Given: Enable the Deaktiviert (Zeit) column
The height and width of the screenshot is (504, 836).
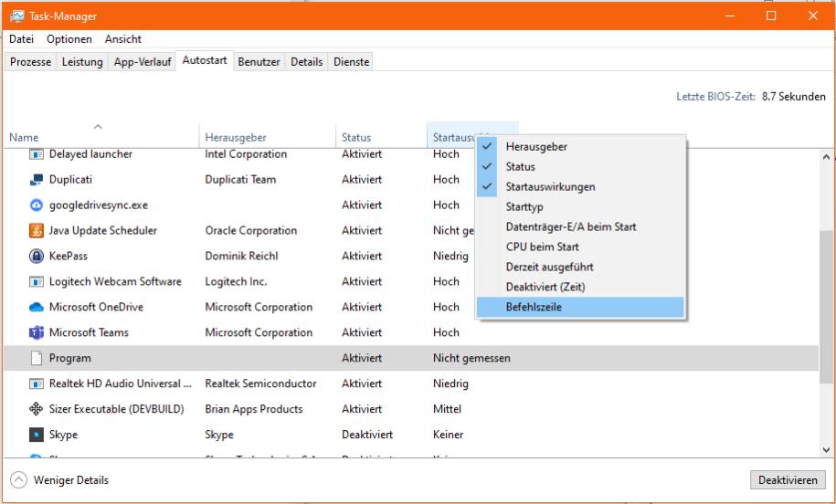Looking at the screenshot, I should 580,288.
